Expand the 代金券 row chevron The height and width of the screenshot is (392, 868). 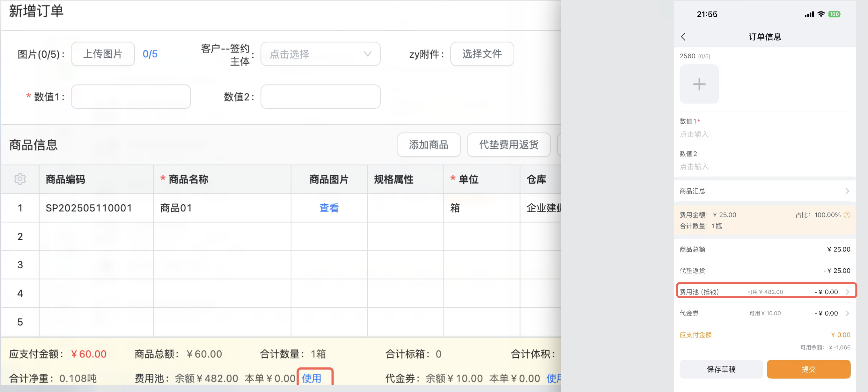click(x=847, y=313)
